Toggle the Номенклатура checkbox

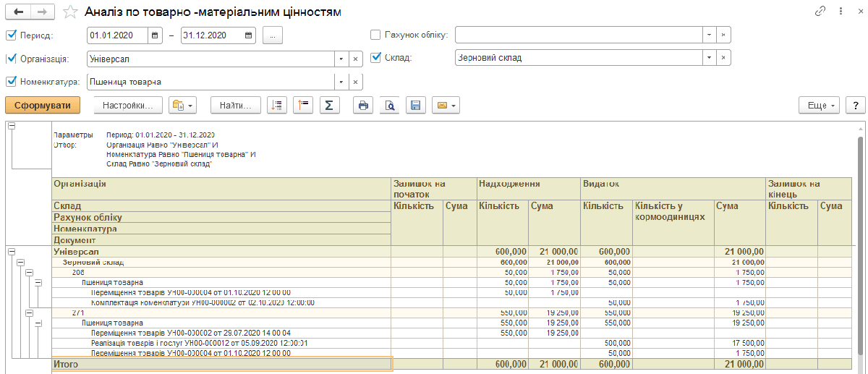click(11, 82)
